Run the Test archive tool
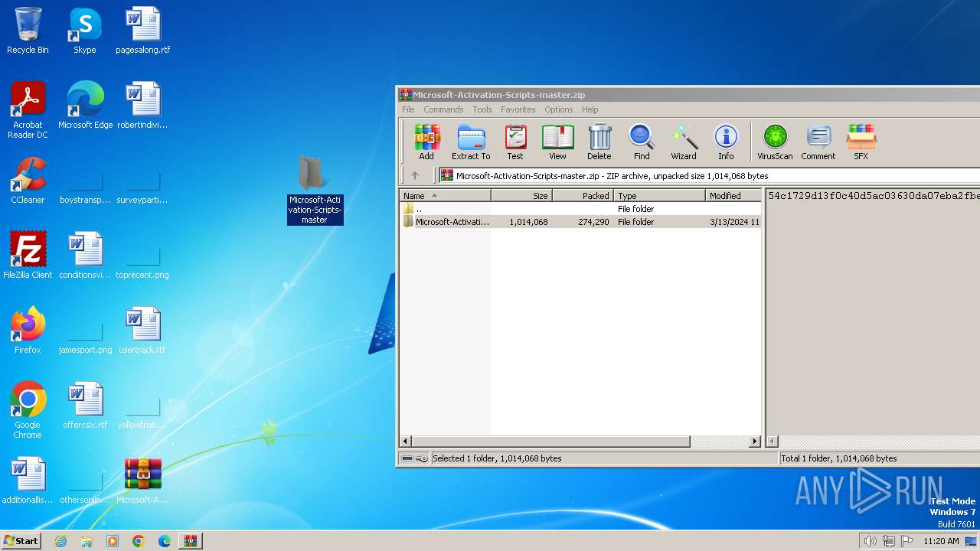Viewport: 980px width, 551px height. [515, 142]
